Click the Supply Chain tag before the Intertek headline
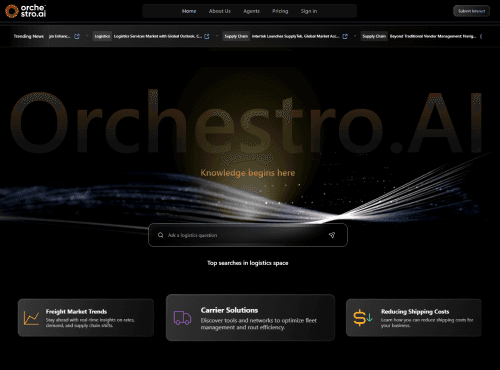This screenshot has width=500, height=370. 236,36
